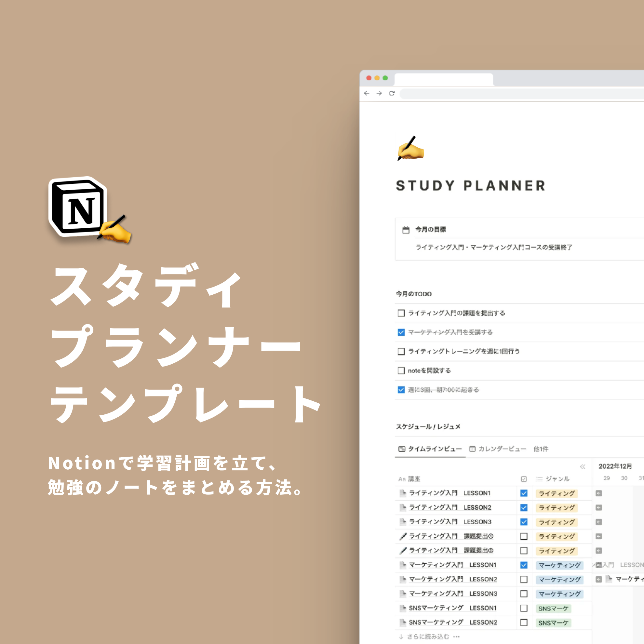Switch to the カレンダービュー tab
The height and width of the screenshot is (644, 644).
click(498, 449)
